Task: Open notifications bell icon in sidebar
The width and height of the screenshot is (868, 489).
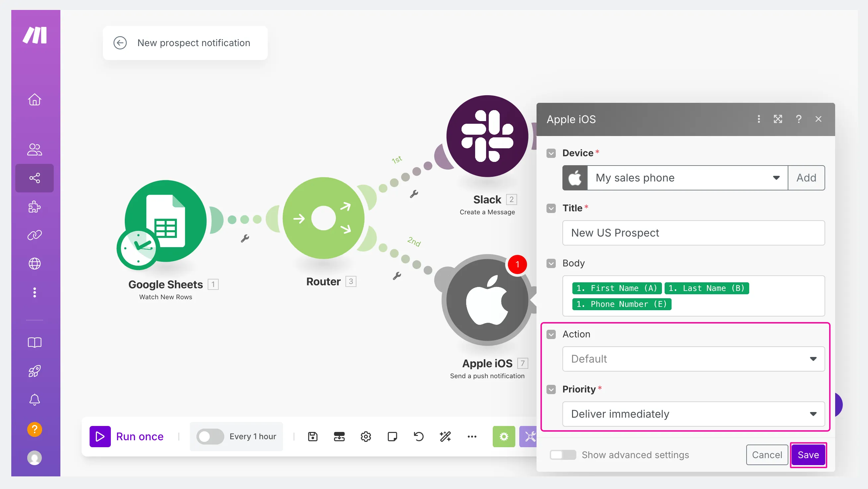Action: click(35, 400)
